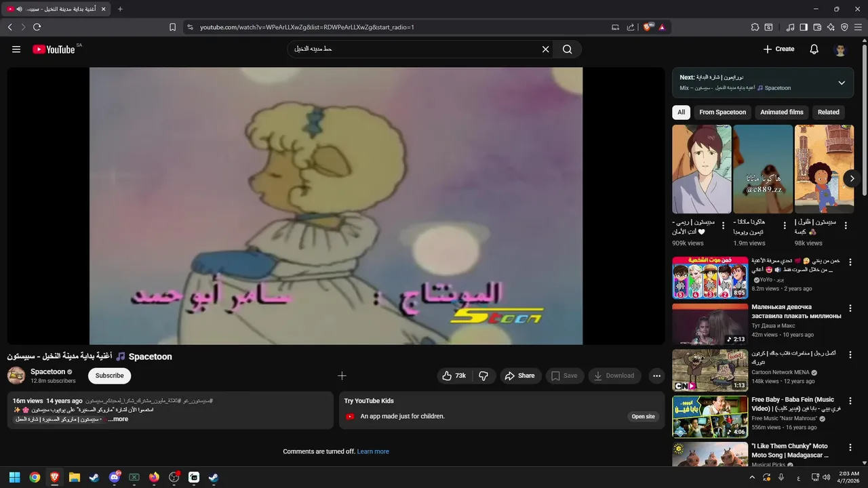This screenshot has width=868, height=488.
Task: Open options for the 98k views short
Action: (846, 226)
